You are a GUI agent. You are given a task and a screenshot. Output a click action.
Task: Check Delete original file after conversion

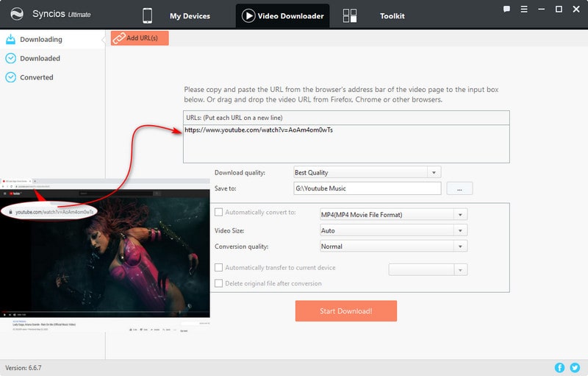pyautogui.click(x=218, y=283)
